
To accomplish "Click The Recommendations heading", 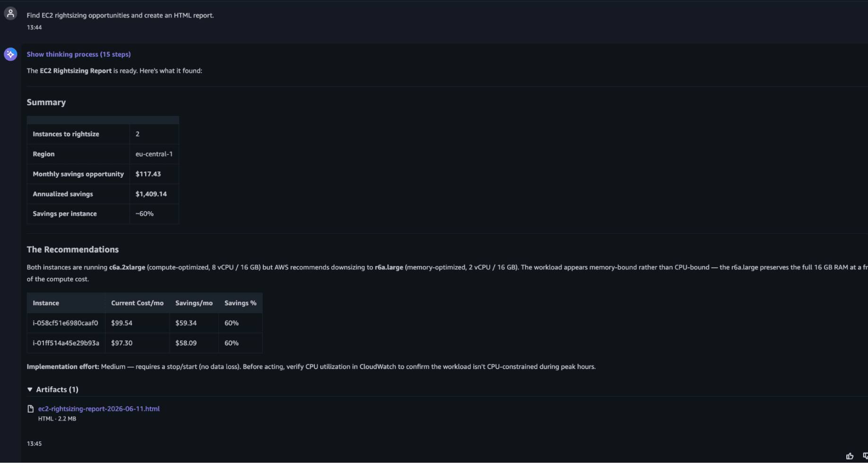I will 73,250.
